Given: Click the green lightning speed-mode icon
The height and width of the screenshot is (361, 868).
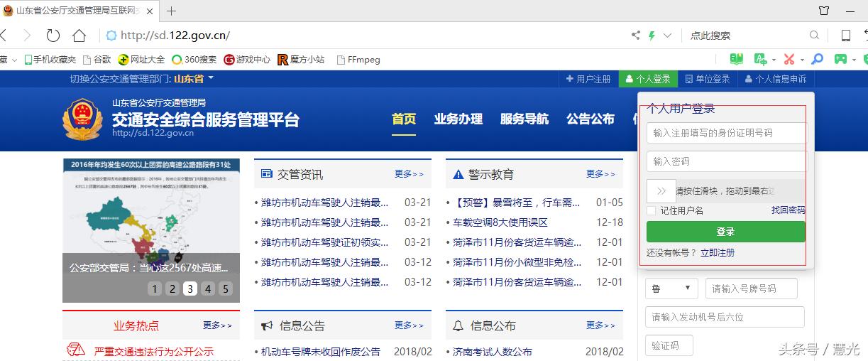Looking at the screenshot, I should (652, 36).
